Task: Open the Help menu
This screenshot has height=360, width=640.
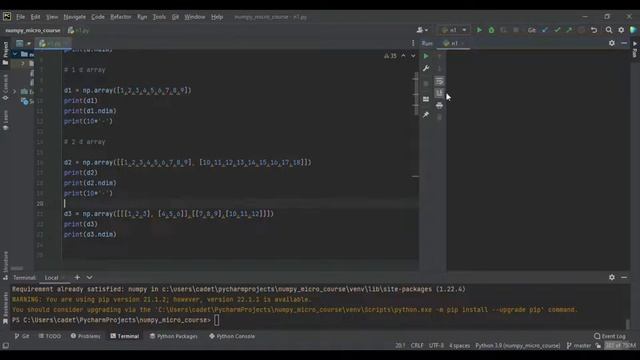Action: tap(217, 17)
